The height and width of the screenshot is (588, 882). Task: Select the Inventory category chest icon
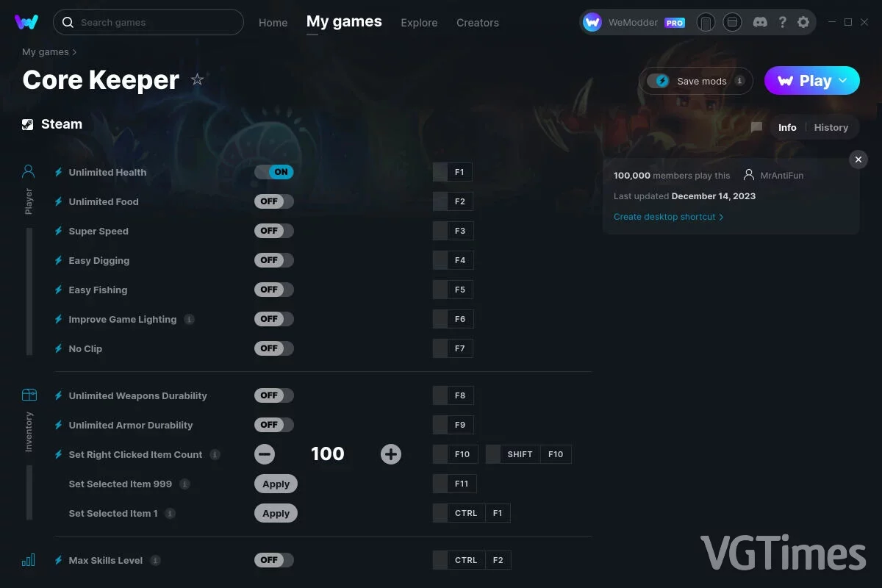(x=29, y=395)
